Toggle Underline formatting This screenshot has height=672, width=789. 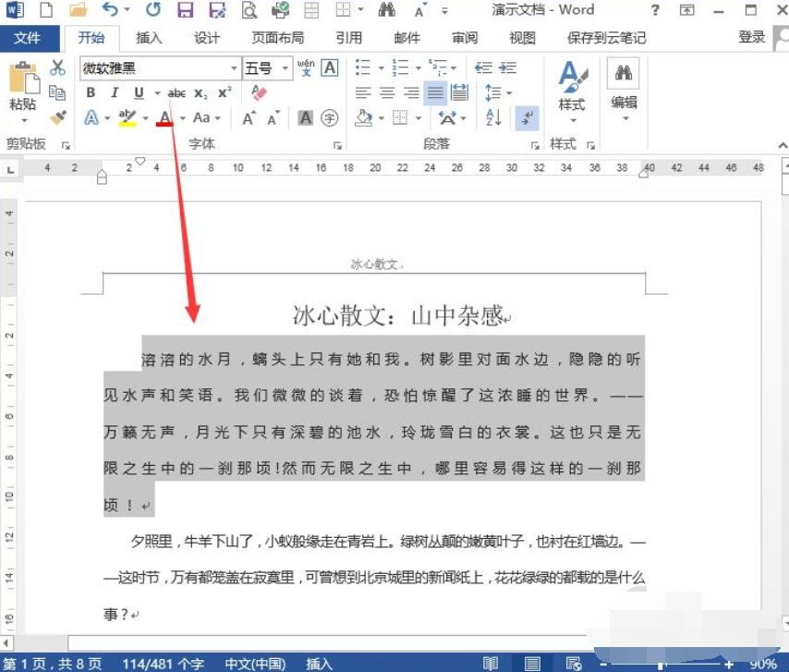coord(139,92)
